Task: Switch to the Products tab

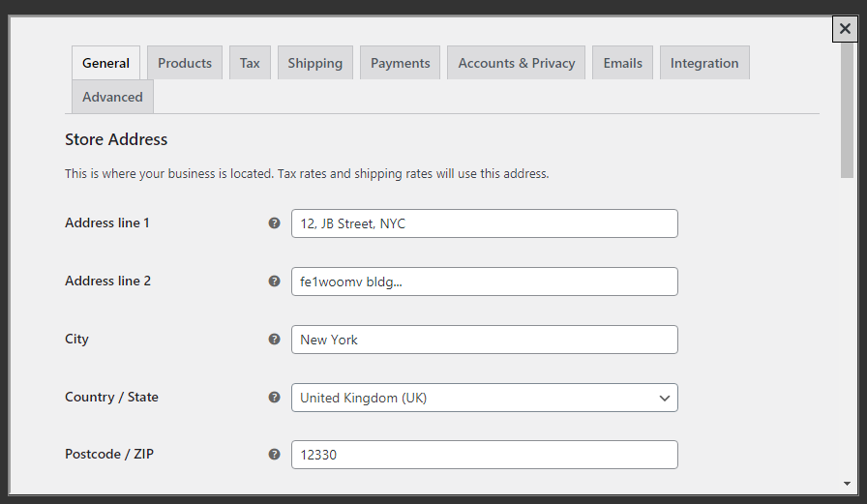Action: coord(185,63)
